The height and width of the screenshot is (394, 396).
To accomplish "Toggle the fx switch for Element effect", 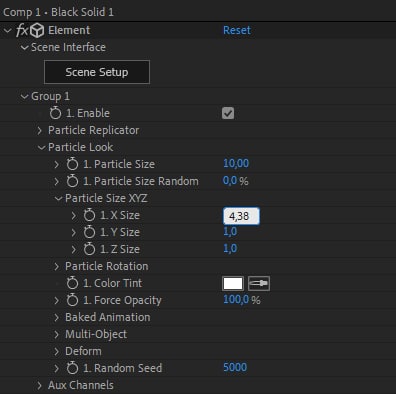I will tap(22, 30).
